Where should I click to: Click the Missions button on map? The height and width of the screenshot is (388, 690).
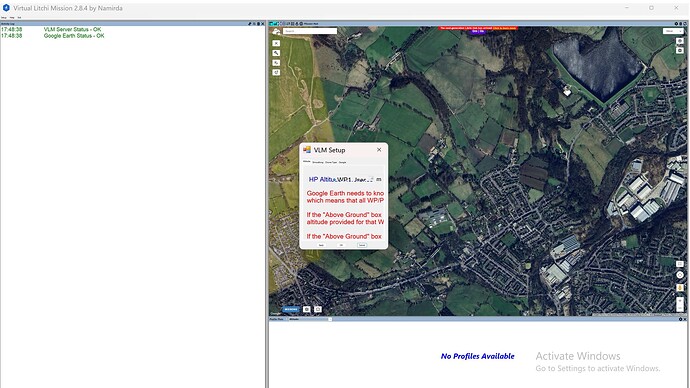[291, 309]
